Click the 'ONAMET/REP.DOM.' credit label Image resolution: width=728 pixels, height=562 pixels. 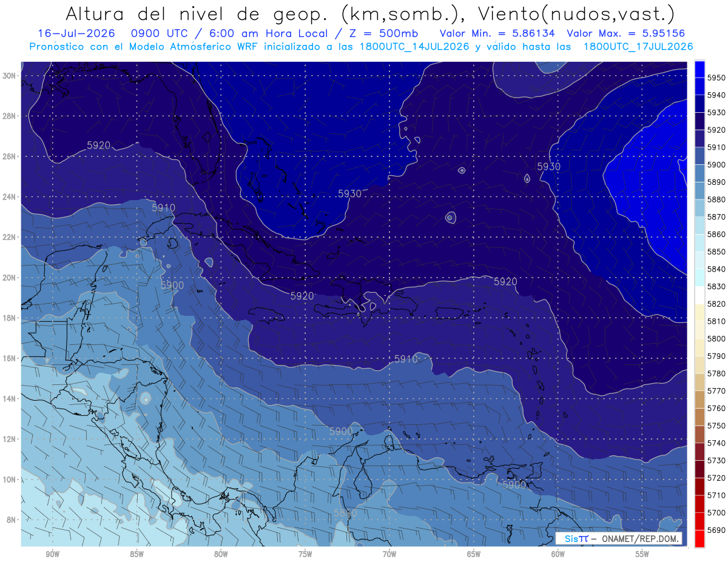tap(641, 538)
